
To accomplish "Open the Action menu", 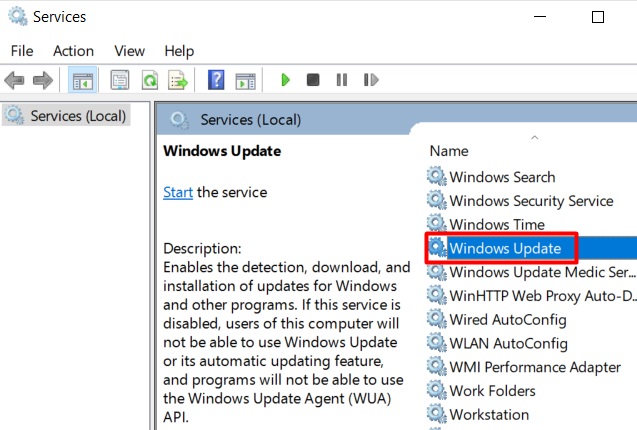I will 74,51.
